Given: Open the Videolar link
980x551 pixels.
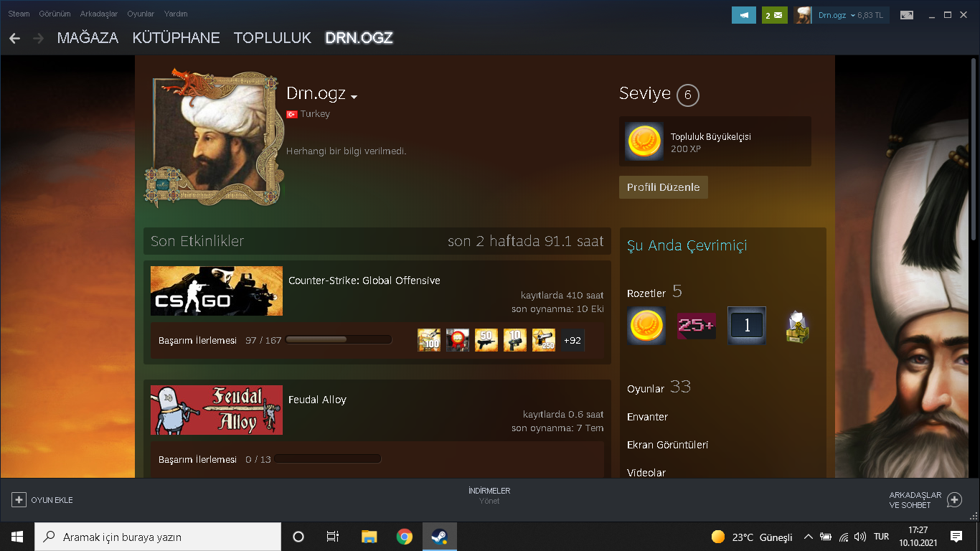Looking at the screenshot, I should pyautogui.click(x=646, y=473).
